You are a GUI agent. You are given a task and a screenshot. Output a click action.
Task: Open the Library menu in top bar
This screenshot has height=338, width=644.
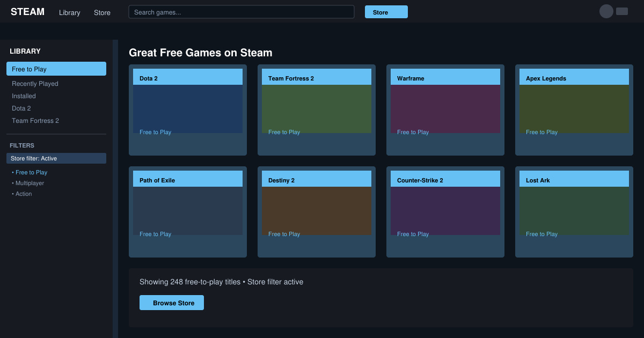pyautogui.click(x=70, y=12)
